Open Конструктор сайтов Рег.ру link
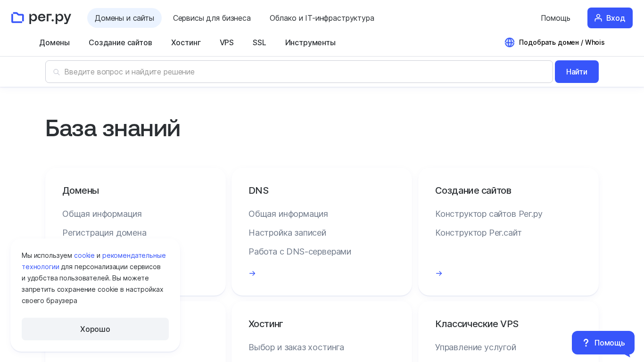 point(488,214)
